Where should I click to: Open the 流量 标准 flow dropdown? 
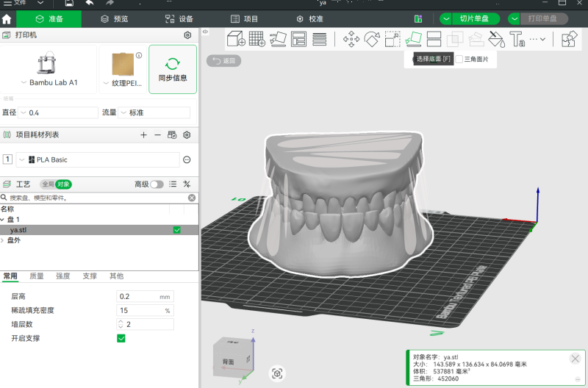pyautogui.click(x=154, y=112)
